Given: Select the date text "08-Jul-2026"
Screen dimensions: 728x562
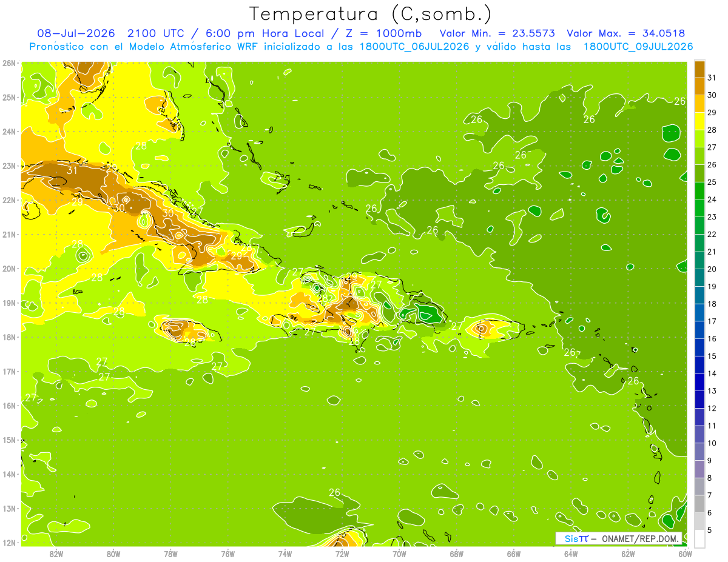Looking at the screenshot, I should point(76,33).
